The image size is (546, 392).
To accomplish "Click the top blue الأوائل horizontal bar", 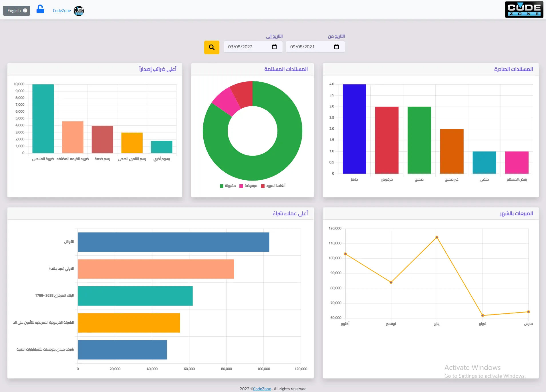I will tap(173, 242).
